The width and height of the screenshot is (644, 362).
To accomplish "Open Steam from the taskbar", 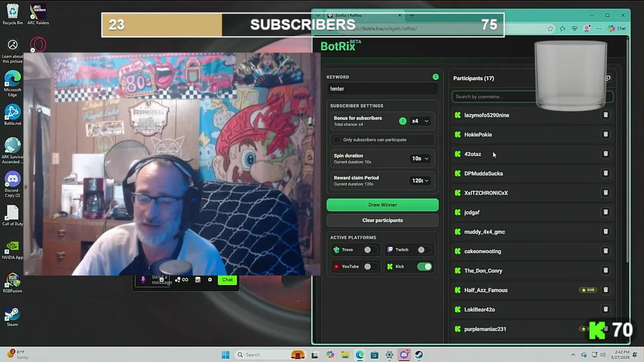I will pyautogui.click(x=419, y=355).
